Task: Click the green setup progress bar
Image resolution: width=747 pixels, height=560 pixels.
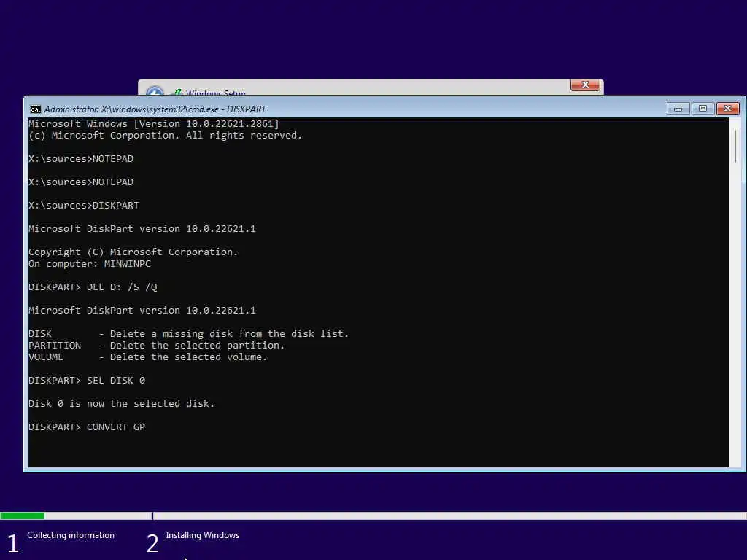Action: tap(23, 516)
